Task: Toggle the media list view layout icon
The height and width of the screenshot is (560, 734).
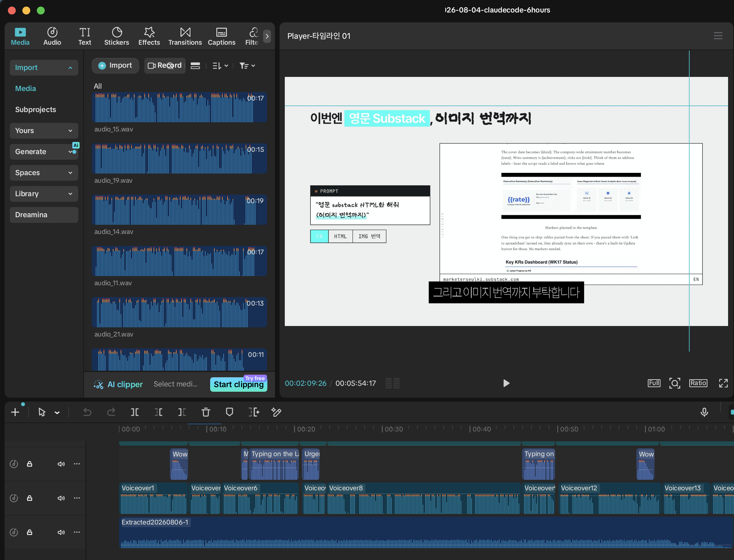Action: pyautogui.click(x=195, y=66)
